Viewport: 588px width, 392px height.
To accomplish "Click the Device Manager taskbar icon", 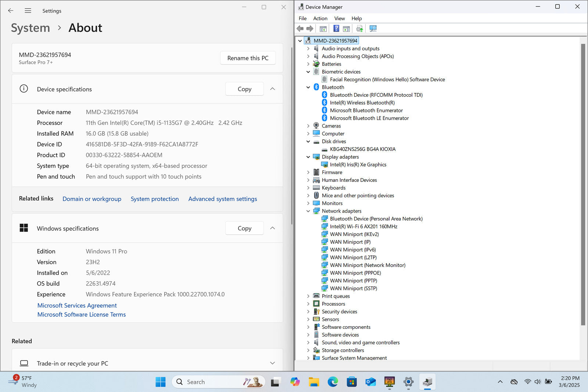I will pos(427,382).
